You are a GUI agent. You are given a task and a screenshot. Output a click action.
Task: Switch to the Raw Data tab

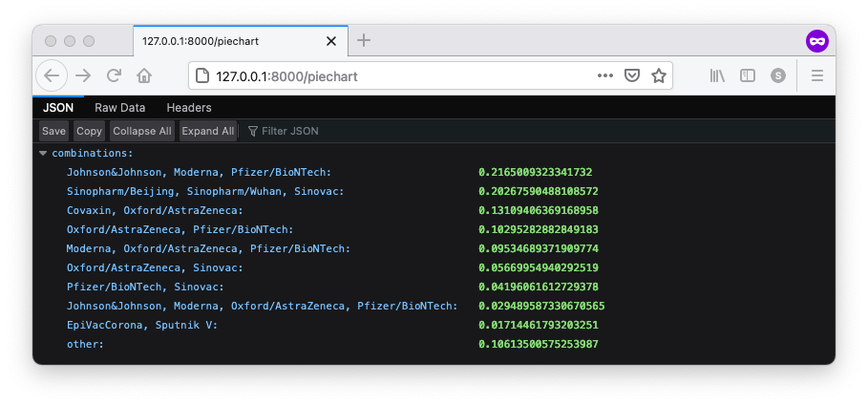pyautogui.click(x=119, y=108)
